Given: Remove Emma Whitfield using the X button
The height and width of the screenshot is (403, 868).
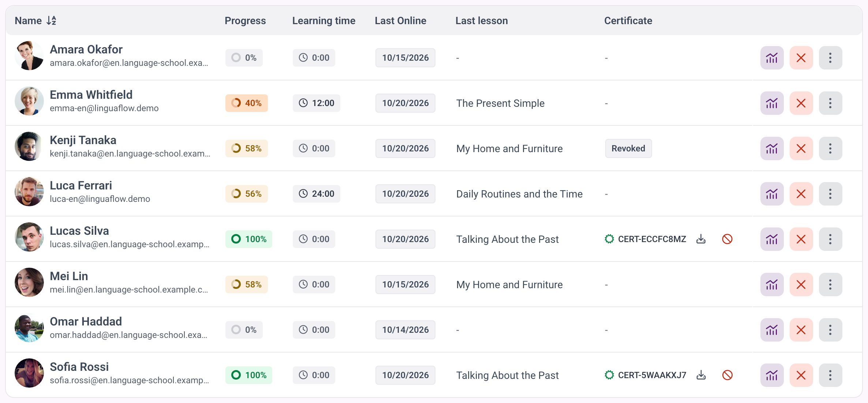Looking at the screenshot, I should coord(801,103).
